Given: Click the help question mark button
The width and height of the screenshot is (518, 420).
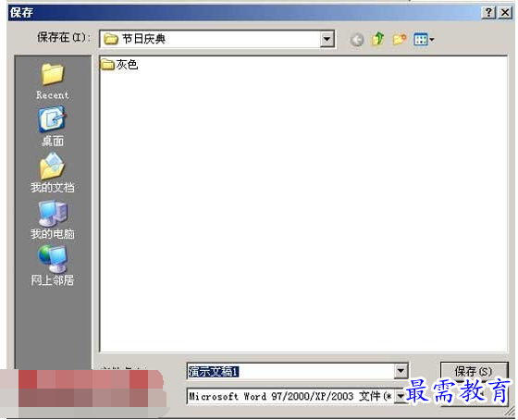Looking at the screenshot, I should (489, 13).
